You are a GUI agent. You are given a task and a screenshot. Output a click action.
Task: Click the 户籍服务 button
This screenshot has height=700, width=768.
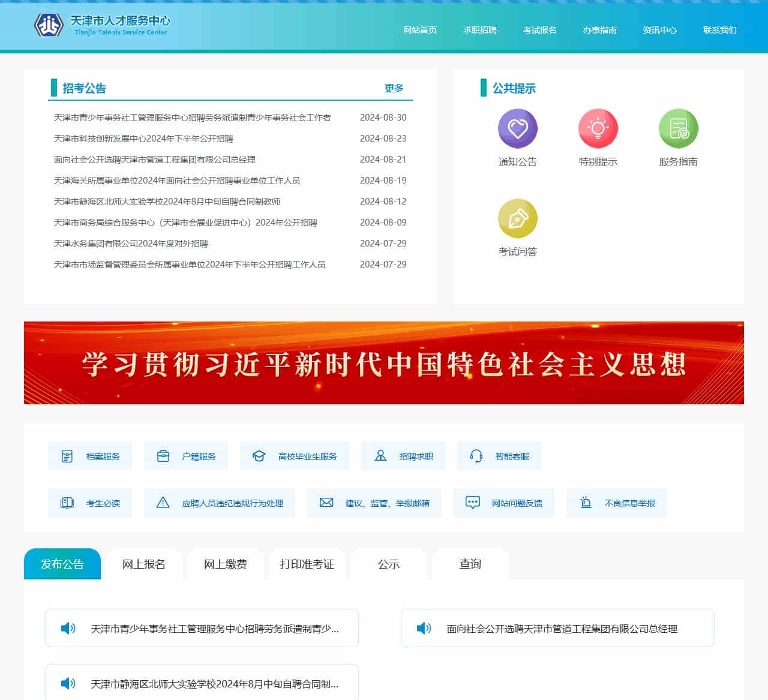[186, 456]
